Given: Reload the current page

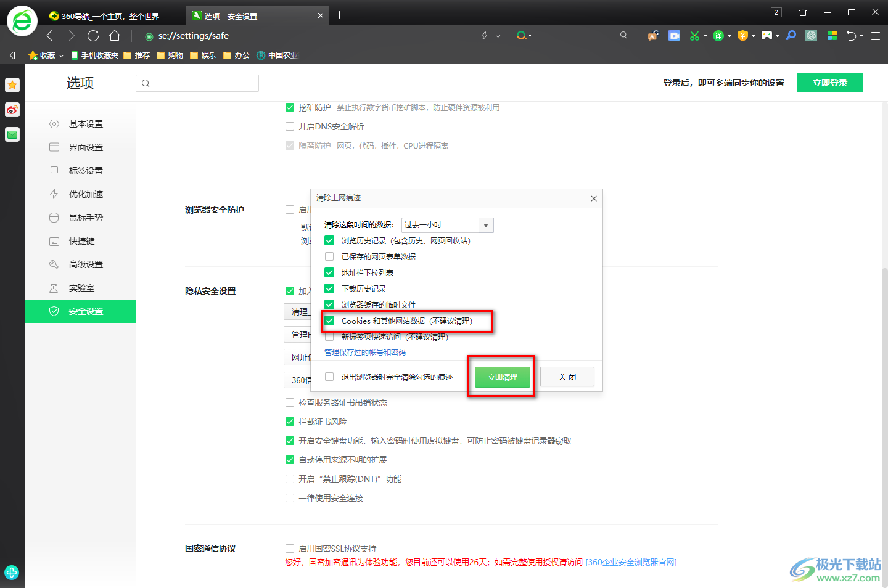Looking at the screenshot, I should (93, 36).
